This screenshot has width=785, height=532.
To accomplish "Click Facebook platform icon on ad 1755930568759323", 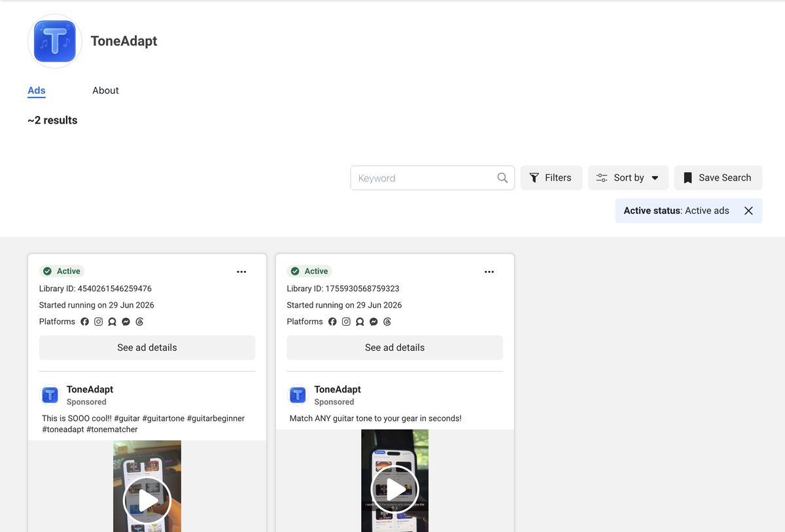I will [332, 322].
